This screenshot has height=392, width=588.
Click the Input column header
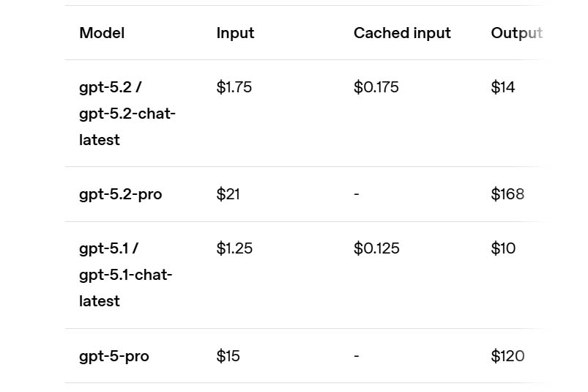tap(235, 33)
